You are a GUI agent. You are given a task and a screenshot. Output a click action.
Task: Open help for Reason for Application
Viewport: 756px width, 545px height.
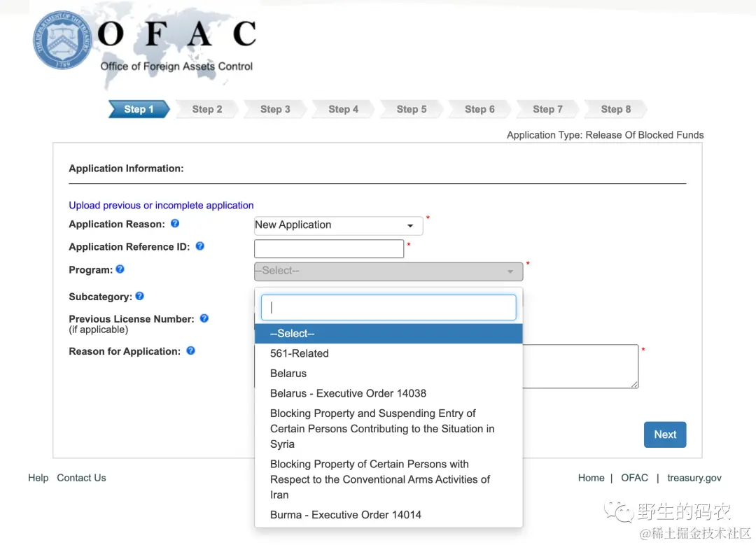click(190, 351)
